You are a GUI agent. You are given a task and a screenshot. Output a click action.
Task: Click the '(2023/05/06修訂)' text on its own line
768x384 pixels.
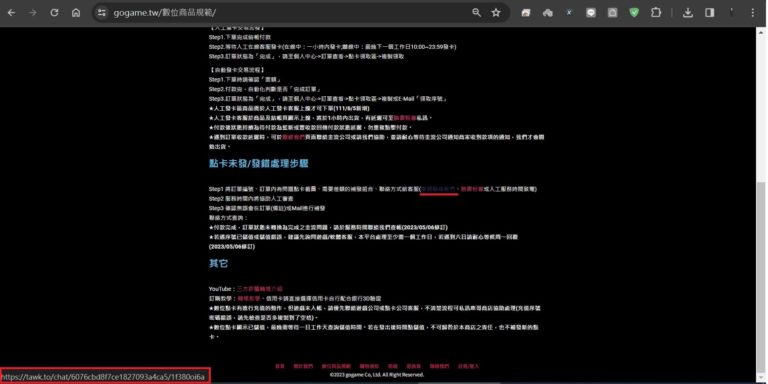coord(232,246)
